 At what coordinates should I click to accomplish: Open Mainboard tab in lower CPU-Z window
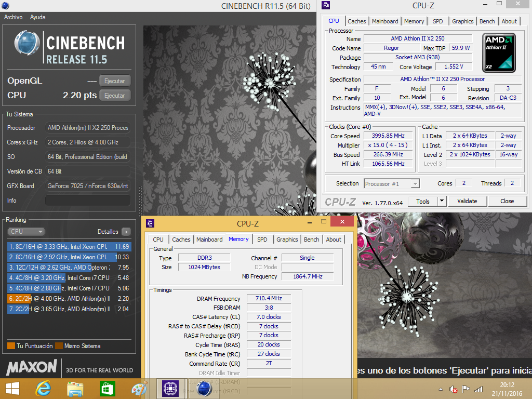[x=209, y=239]
